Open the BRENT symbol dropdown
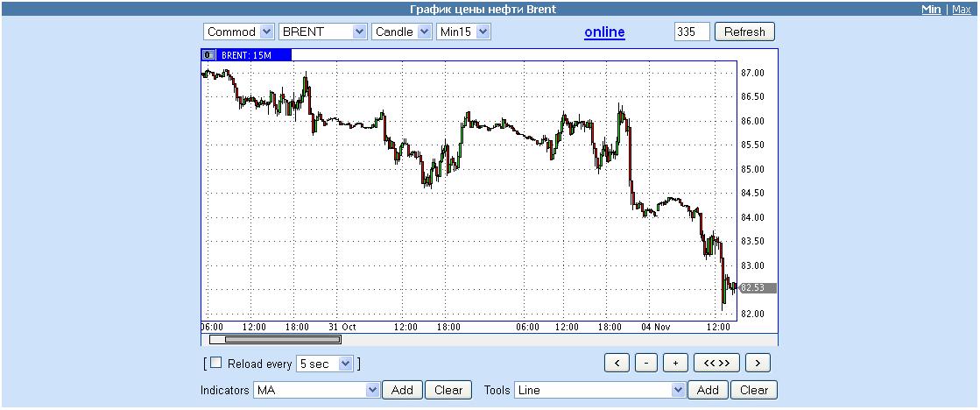Screen dimensions: 980x410 [322, 32]
